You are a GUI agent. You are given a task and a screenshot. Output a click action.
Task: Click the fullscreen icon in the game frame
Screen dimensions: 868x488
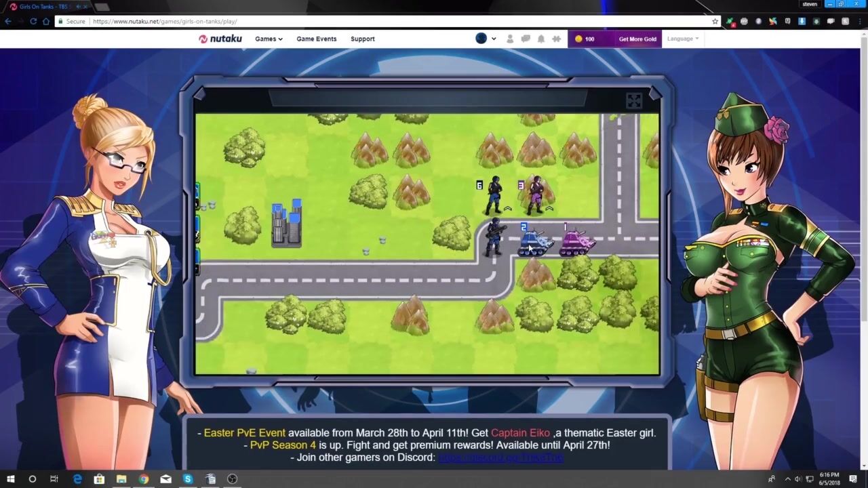coord(633,101)
